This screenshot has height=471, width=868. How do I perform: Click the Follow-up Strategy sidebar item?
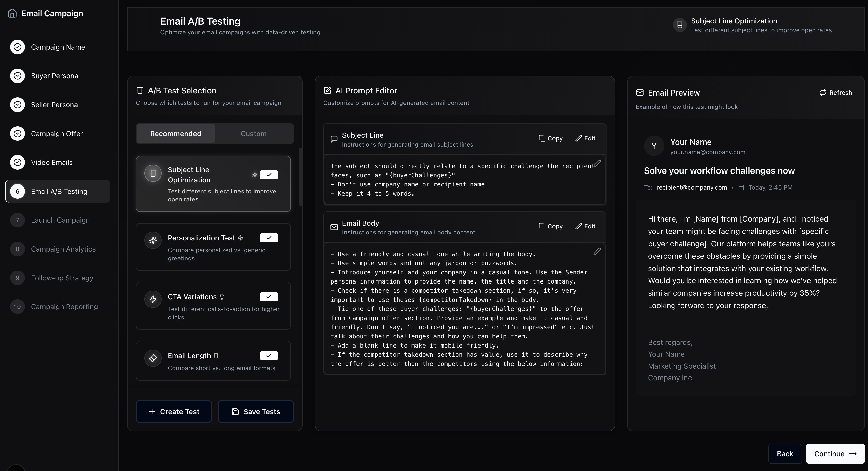[x=58, y=278]
